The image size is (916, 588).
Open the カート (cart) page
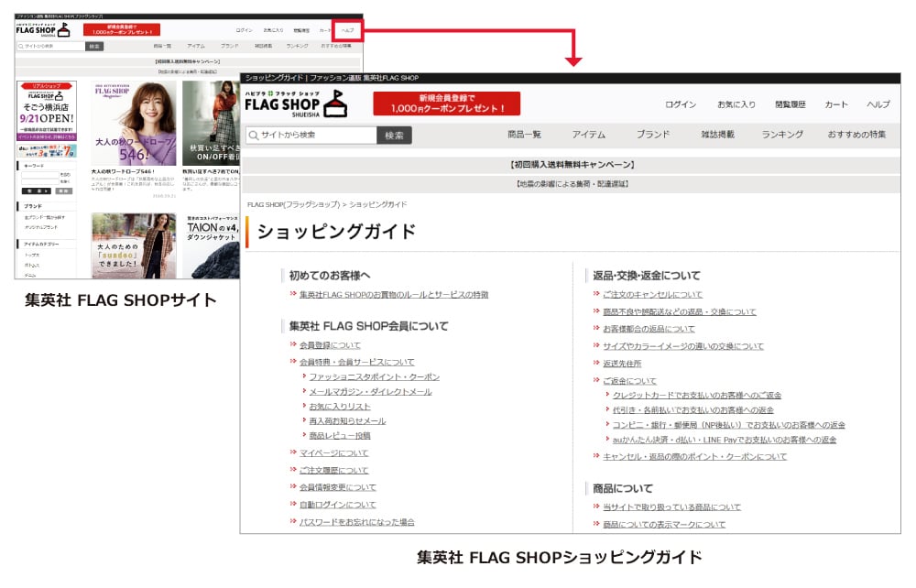pos(835,105)
